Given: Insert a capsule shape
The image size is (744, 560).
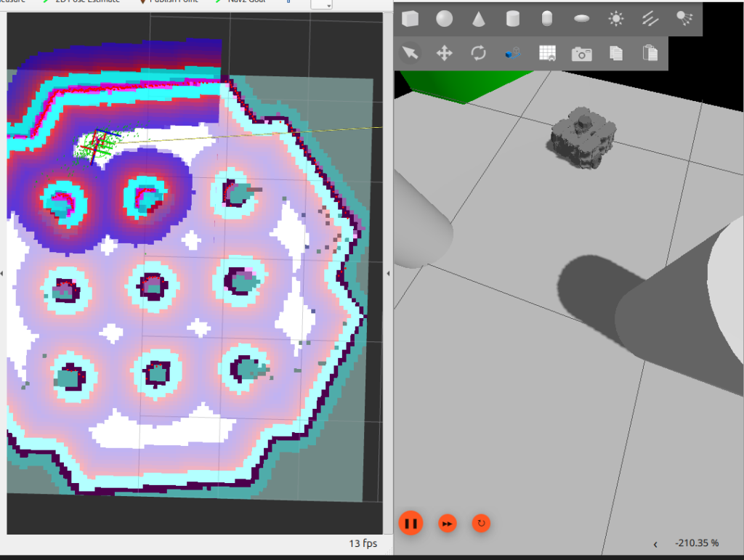Looking at the screenshot, I should [547, 19].
